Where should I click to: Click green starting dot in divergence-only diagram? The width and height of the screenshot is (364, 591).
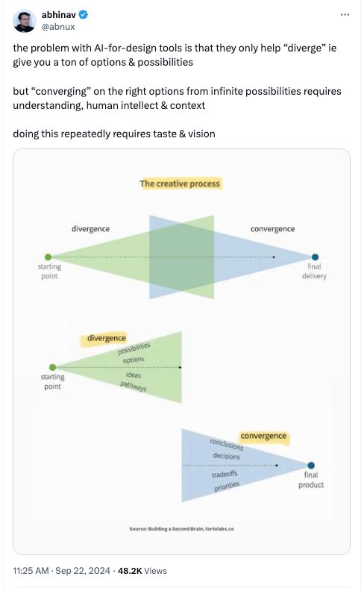52,367
